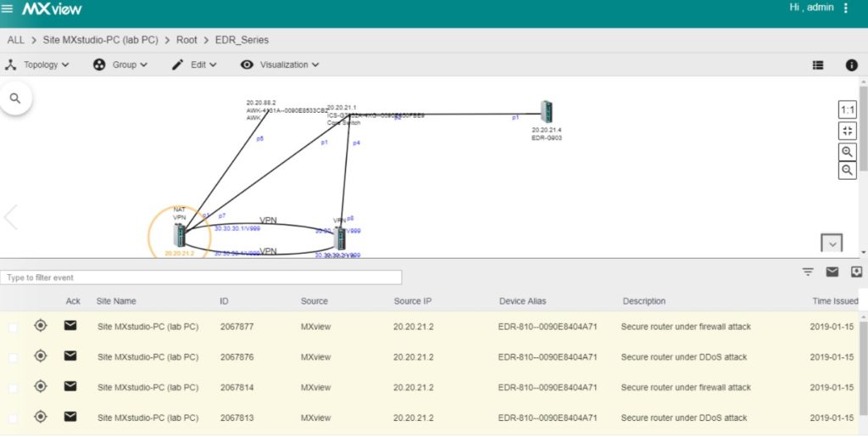Acknowledge event 2067813 envelope icon

tap(70, 417)
